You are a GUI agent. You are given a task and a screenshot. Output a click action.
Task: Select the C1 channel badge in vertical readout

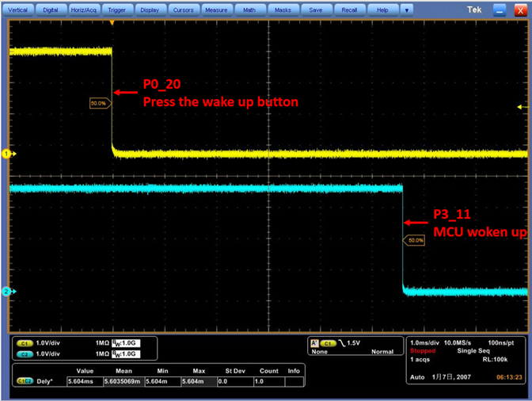point(25,343)
